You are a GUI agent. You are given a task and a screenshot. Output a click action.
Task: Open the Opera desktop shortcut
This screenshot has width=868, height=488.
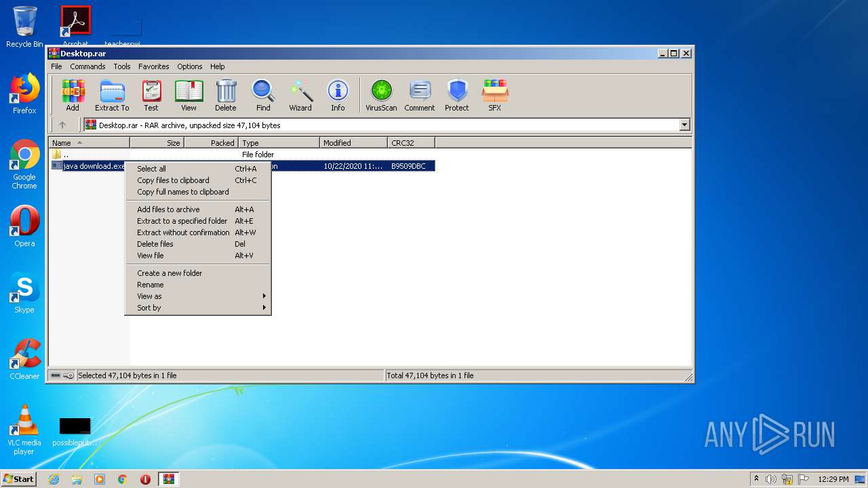click(24, 226)
